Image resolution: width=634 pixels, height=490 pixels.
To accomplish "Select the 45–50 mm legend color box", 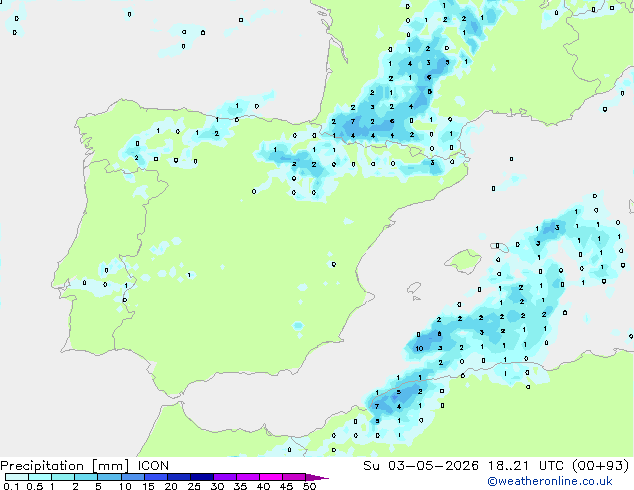I will tap(294, 477).
